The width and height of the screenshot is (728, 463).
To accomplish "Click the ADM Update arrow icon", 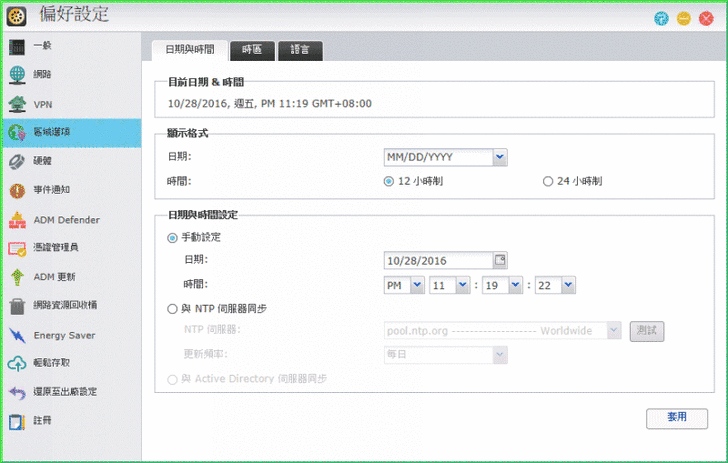I will [17, 277].
